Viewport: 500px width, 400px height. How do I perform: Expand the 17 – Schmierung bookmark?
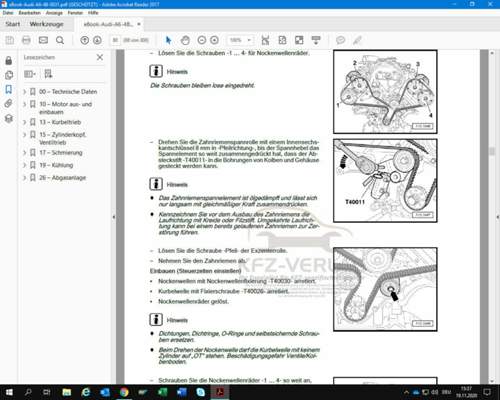tap(25, 153)
